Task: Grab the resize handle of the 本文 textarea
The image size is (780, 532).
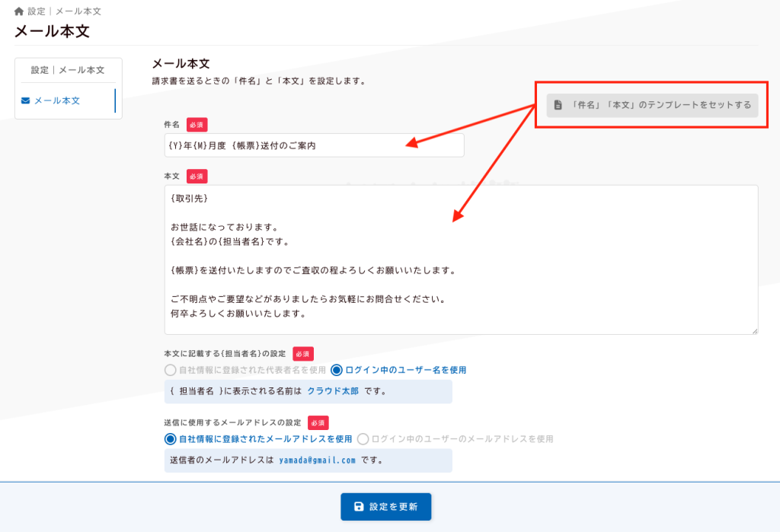Action: click(754, 330)
